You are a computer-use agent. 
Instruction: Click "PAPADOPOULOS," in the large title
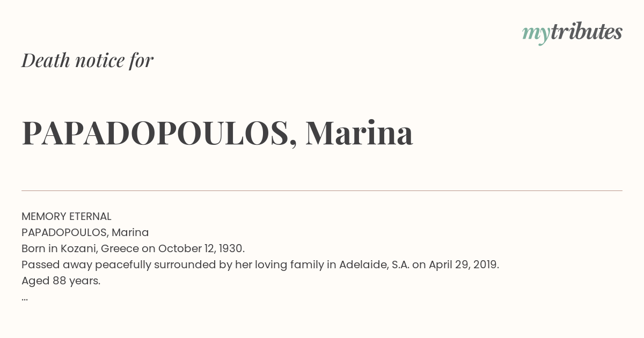159,133
